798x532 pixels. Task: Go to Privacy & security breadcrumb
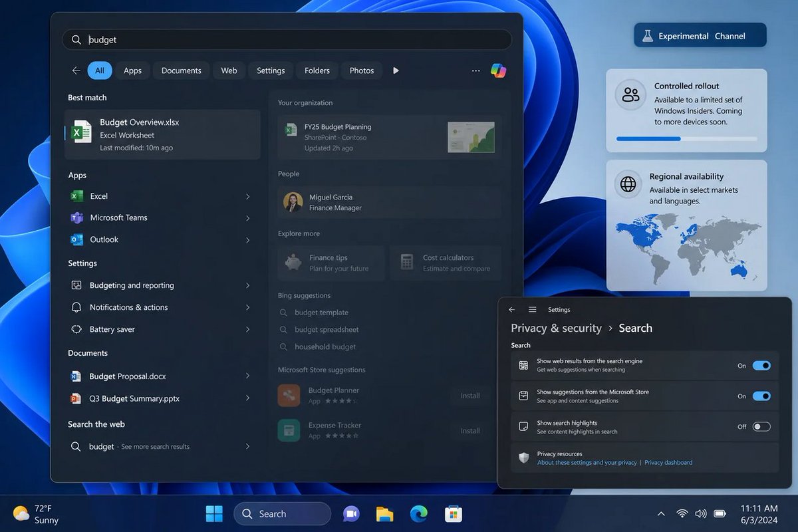(x=556, y=328)
